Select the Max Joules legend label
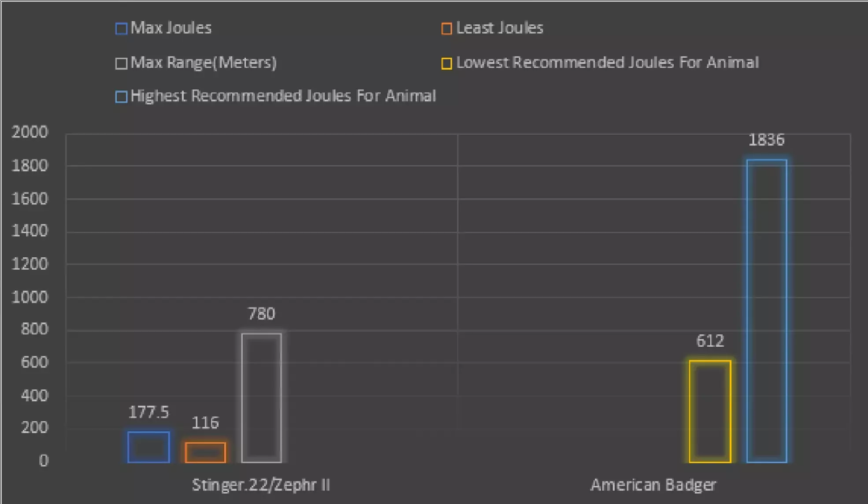Image resolution: width=868 pixels, height=504 pixels. point(171,28)
